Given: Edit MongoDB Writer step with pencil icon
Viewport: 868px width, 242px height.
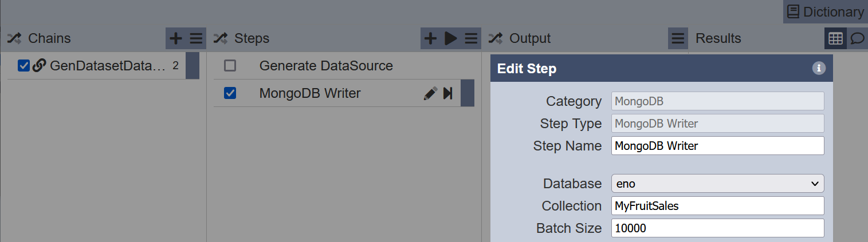Looking at the screenshot, I should [x=430, y=93].
